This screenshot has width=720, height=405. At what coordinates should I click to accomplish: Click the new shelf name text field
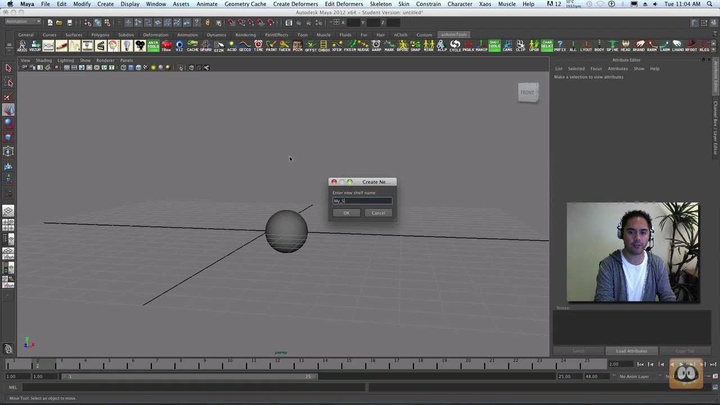tap(361, 200)
